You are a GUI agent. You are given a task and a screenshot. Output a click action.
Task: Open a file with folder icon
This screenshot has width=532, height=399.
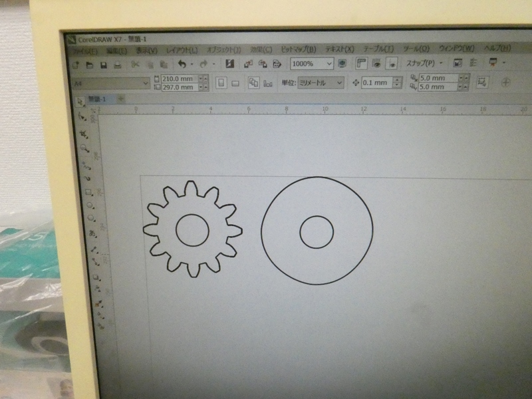pos(90,65)
